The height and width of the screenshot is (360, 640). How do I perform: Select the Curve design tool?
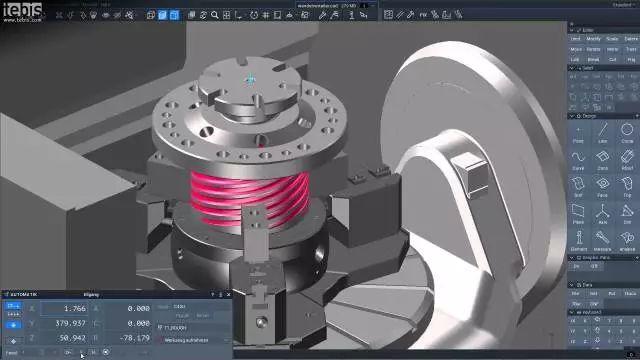pyautogui.click(x=578, y=161)
